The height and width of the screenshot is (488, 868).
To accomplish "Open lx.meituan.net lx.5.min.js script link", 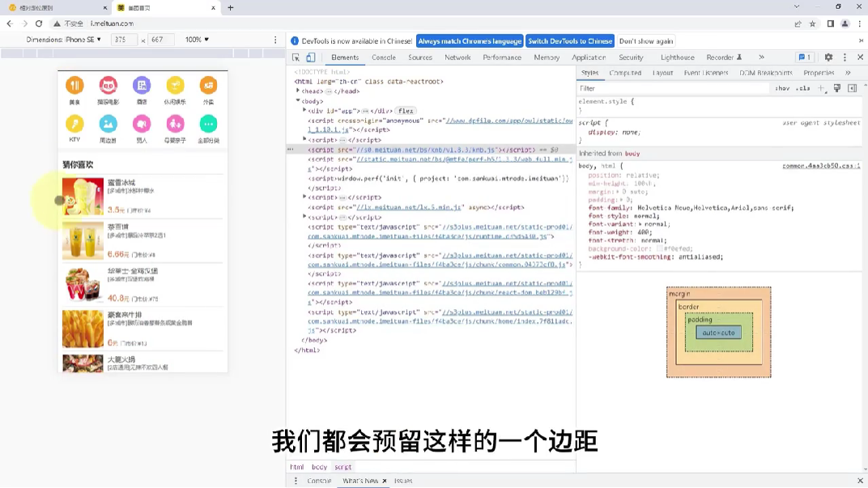I will [x=409, y=207].
